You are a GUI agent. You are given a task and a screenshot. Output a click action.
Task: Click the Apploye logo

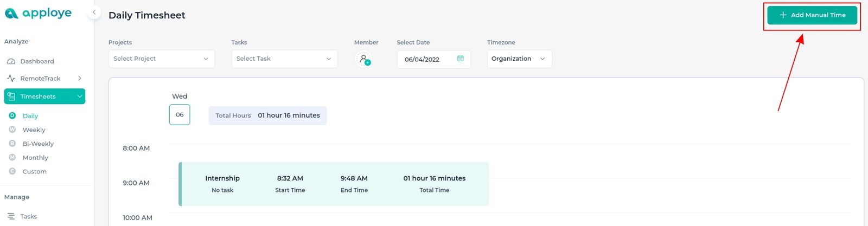tap(38, 13)
